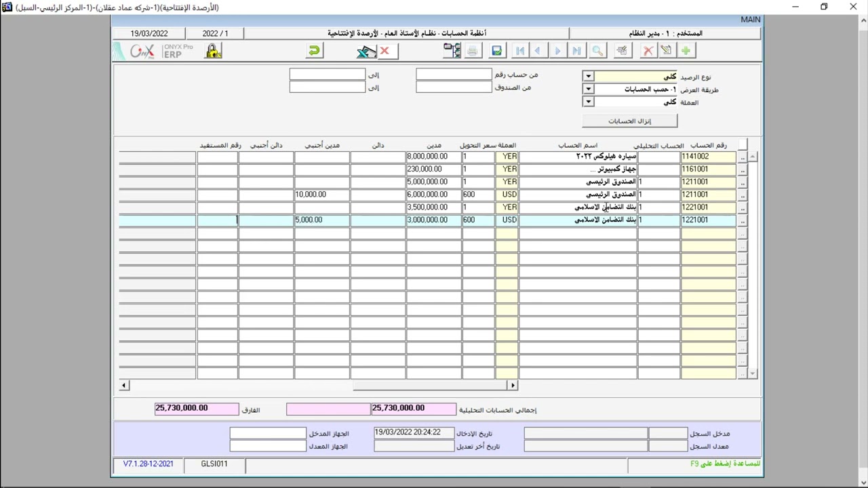Screen dimensions: 868x488
Task: Open the العملة dropdown
Action: tap(588, 102)
